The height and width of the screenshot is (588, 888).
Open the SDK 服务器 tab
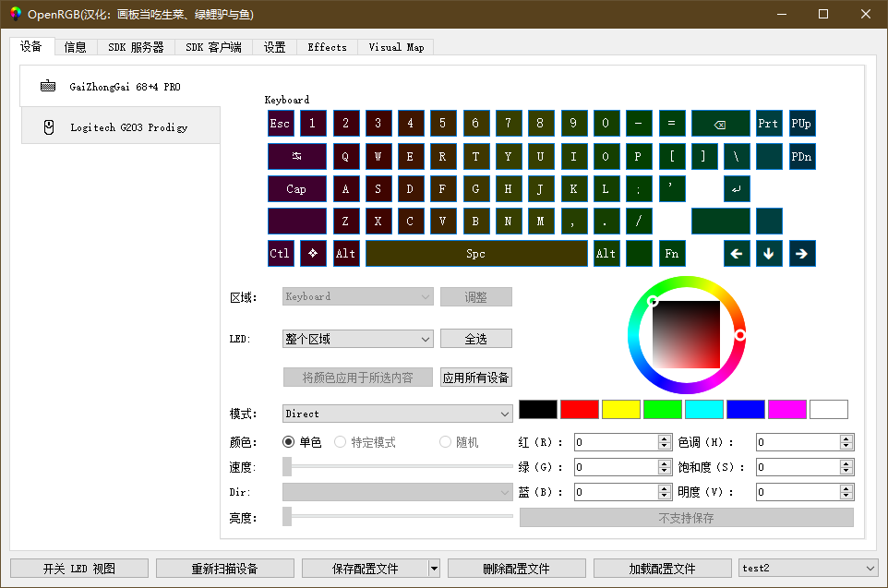[x=136, y=47]
